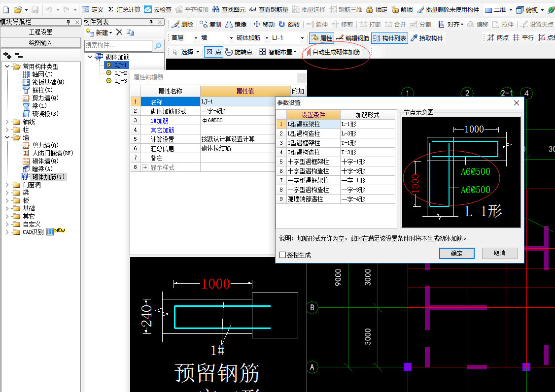Open the 绘图输入 tab
Screen dimensions: 555x392
click(41, 43)
